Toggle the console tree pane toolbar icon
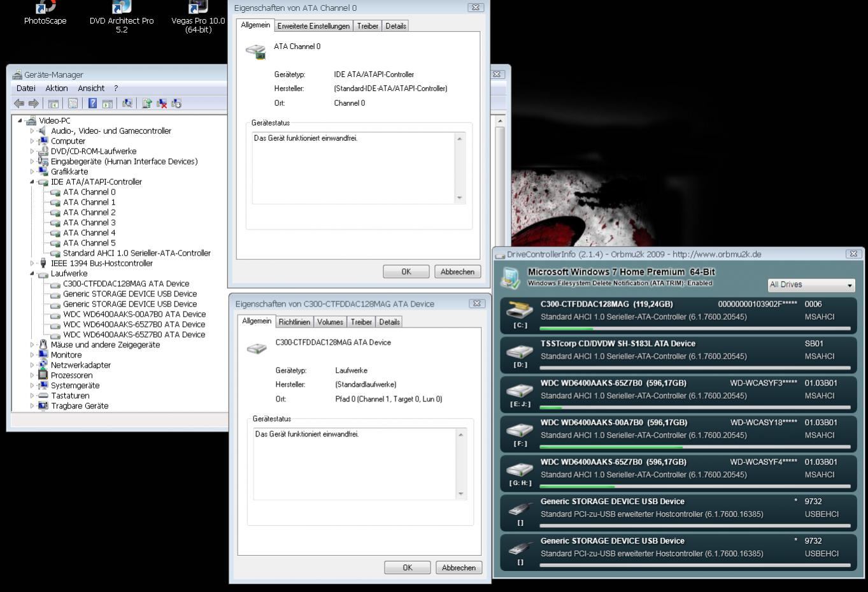 point(53,103)
